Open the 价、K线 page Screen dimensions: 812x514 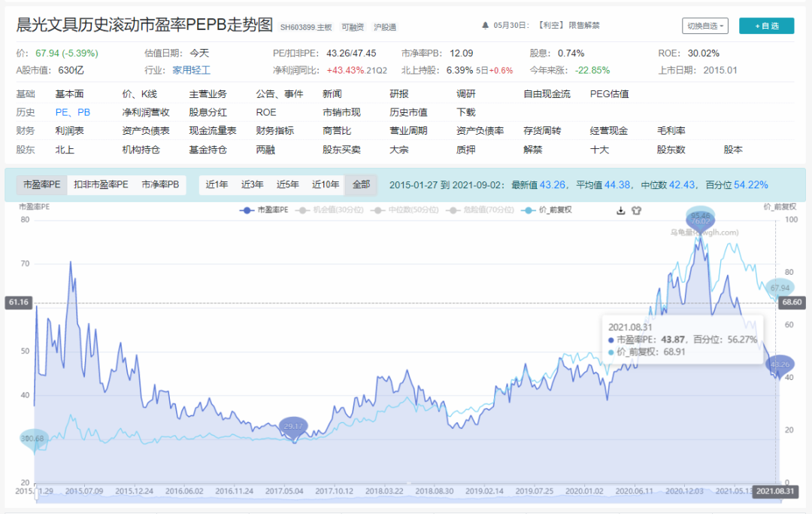[x=139, y=94]
